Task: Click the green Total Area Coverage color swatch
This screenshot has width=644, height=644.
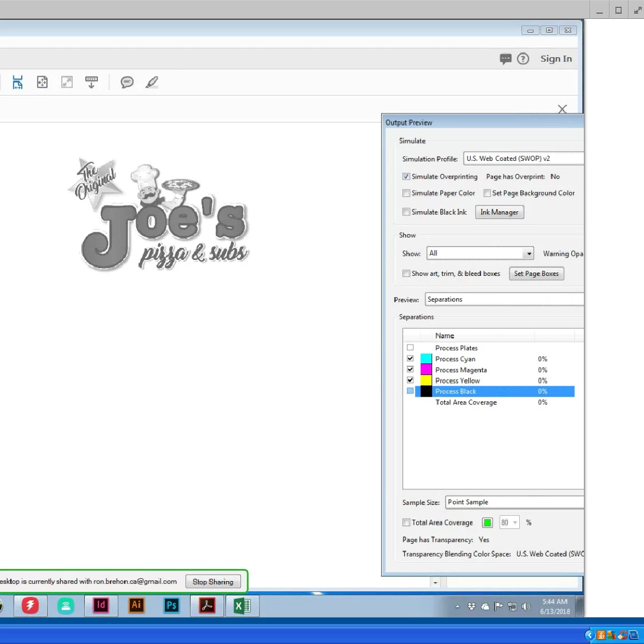Action: (x=487, y=523)
